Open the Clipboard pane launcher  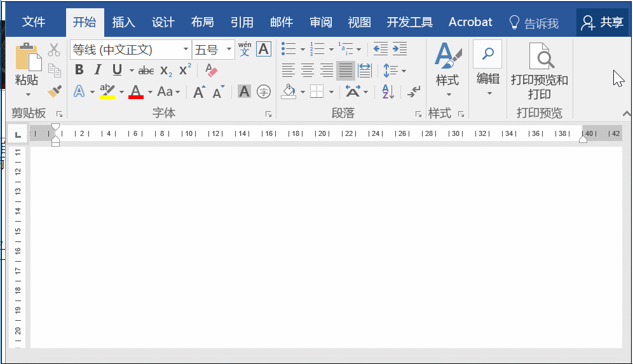59,114
